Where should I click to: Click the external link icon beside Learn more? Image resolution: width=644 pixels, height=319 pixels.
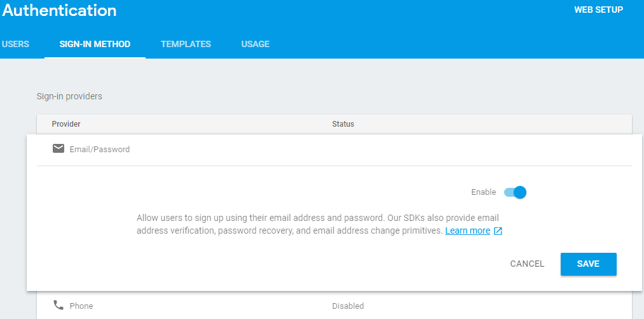498,231
